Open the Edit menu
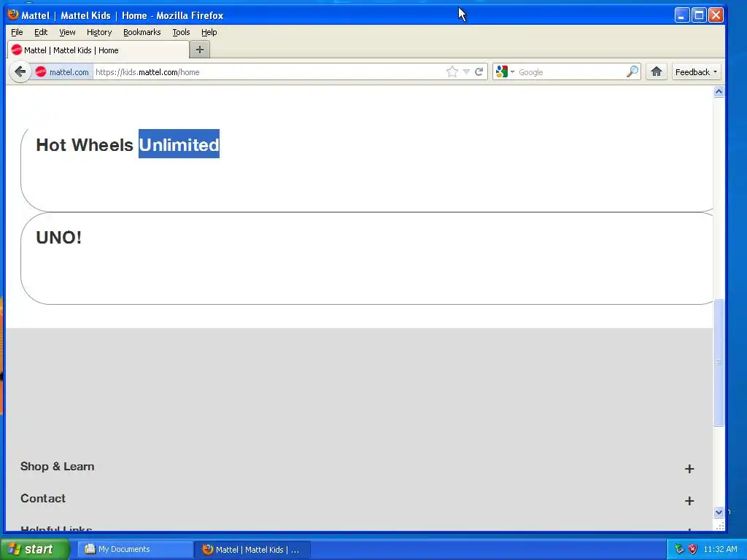 pyautogui.click(x=41, y=32)
